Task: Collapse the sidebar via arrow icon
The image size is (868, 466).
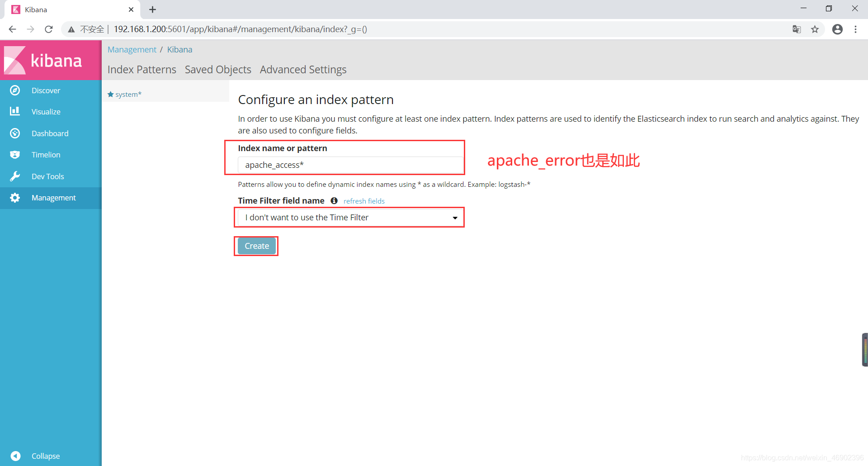Action: tap(15, 456)
